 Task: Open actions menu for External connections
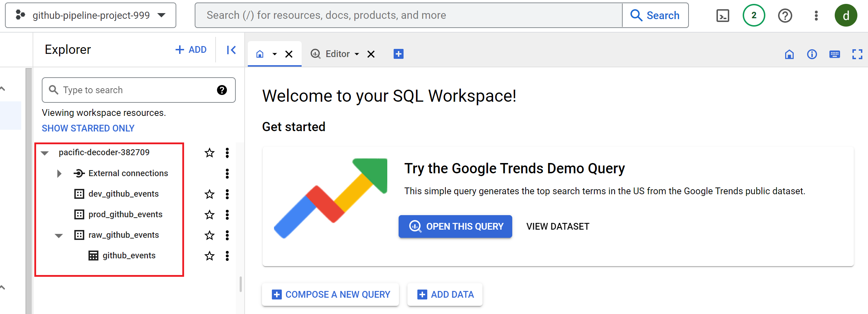[x=227, y=173]
